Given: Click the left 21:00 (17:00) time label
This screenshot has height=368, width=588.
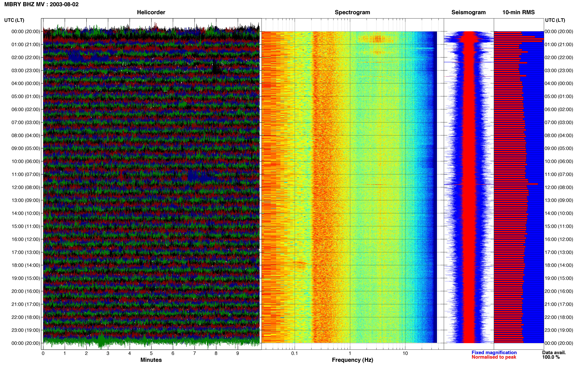Looking at the screenshot, I should (26, 304).
